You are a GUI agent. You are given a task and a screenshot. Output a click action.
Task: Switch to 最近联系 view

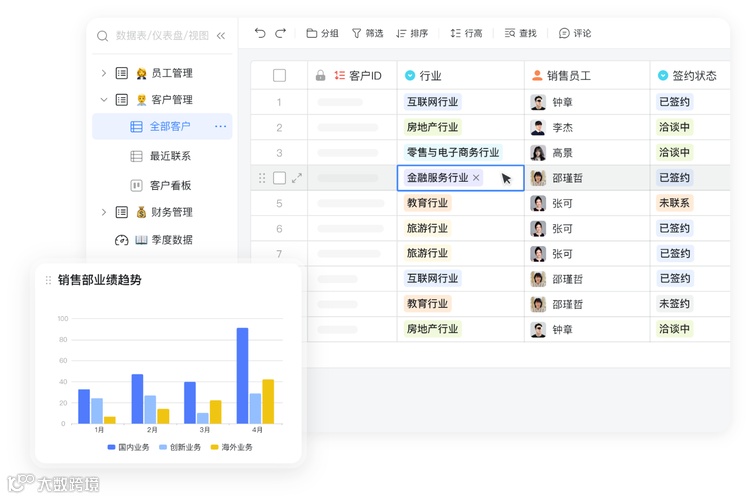(x=170, y=156)
